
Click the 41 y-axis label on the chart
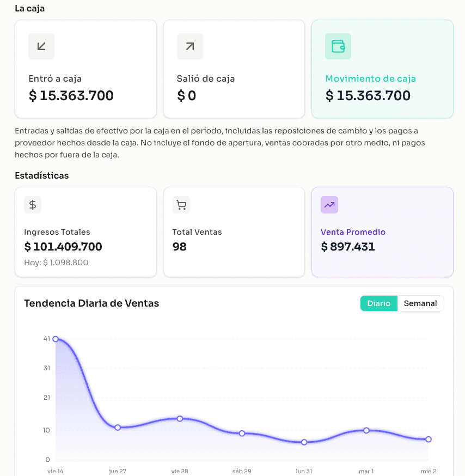pos(46,338)
